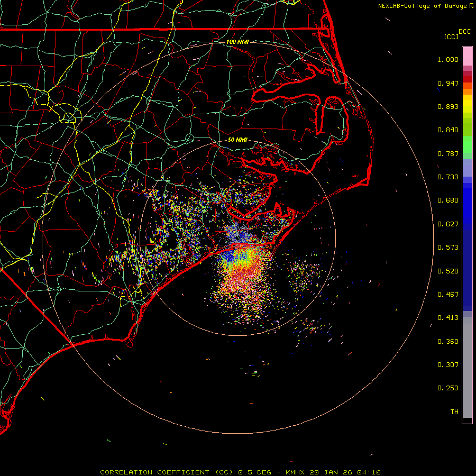Screen dimensions: 476x476
Task: Click the TH threshold label
Action: (454, 412)
